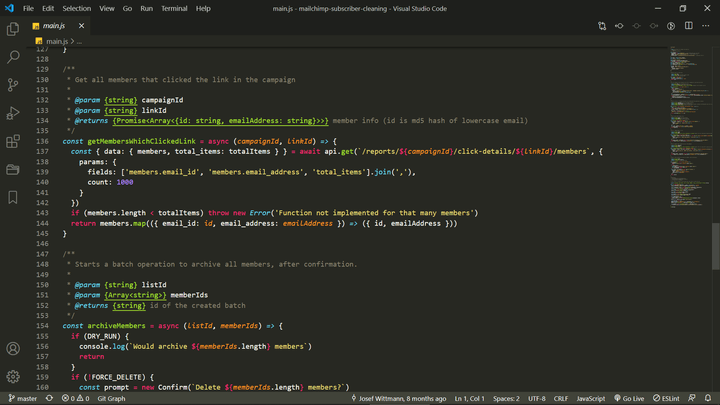Viewport: 720px width, 405px height.
Task: Open the Run and Debug view
Action: click(13, 113)
